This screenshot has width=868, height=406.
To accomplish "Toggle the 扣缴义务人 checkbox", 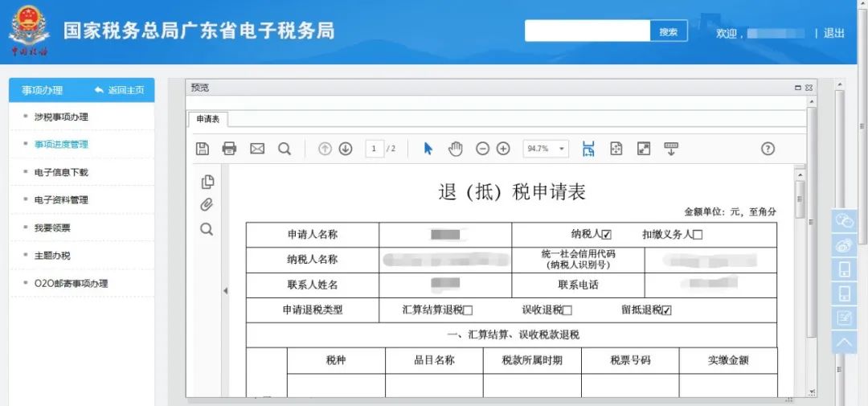I will (x=698, y=235).
